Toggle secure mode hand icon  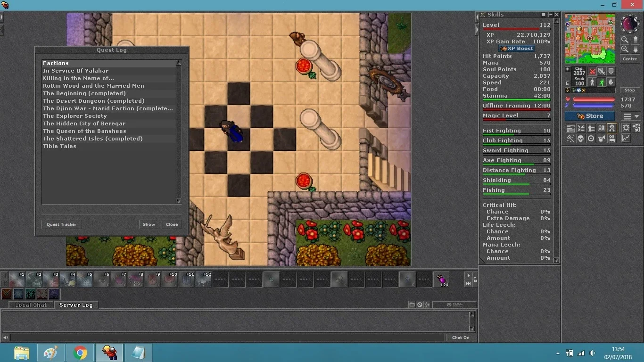pyautogui.click(x=611, y=82)
